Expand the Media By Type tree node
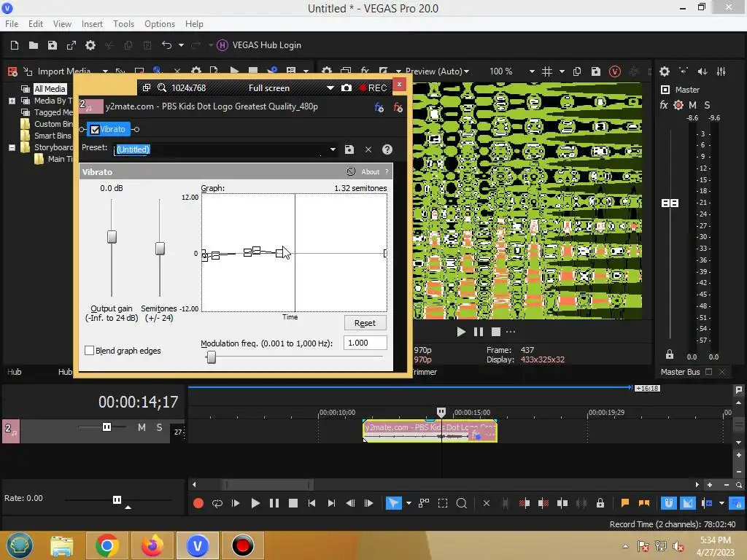 [12, 101]
